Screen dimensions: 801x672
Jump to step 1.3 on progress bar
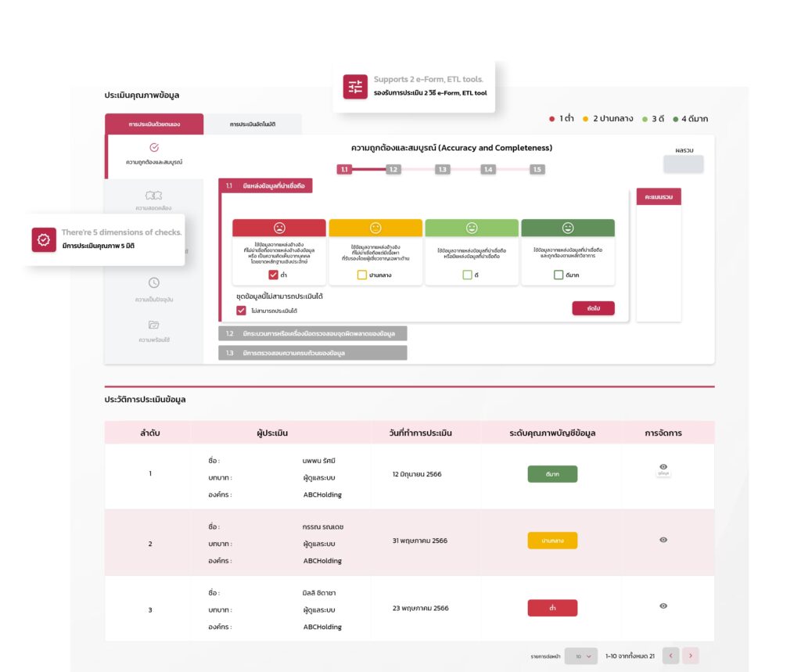click(442, 169)
